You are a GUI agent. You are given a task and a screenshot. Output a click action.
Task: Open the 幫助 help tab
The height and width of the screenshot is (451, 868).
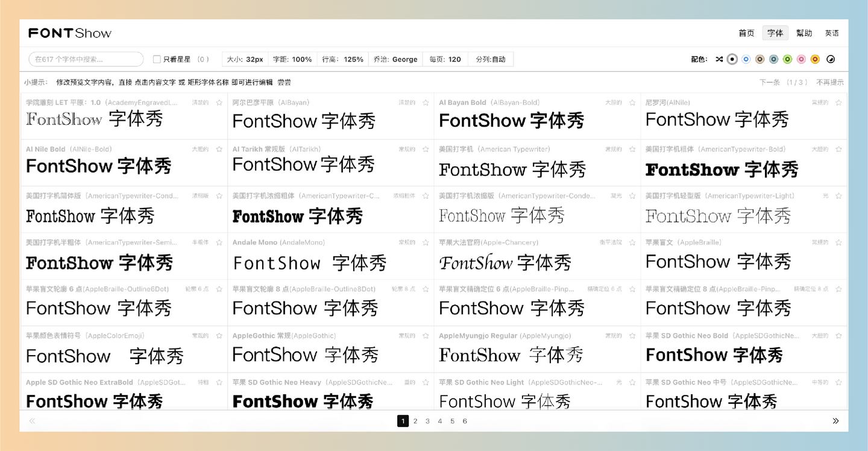pos(804,33)
